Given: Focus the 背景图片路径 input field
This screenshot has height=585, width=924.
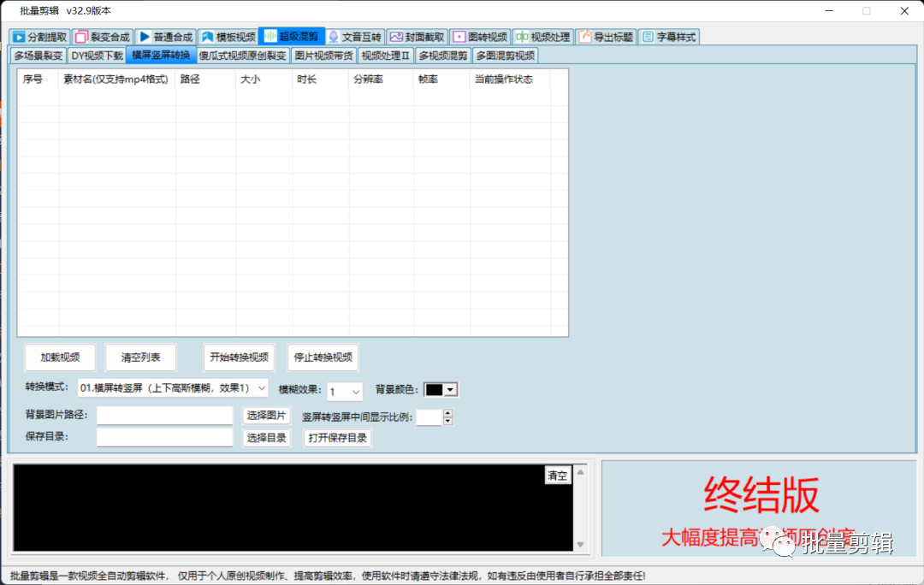Looking at the screenshot, I should click(165, 416).
